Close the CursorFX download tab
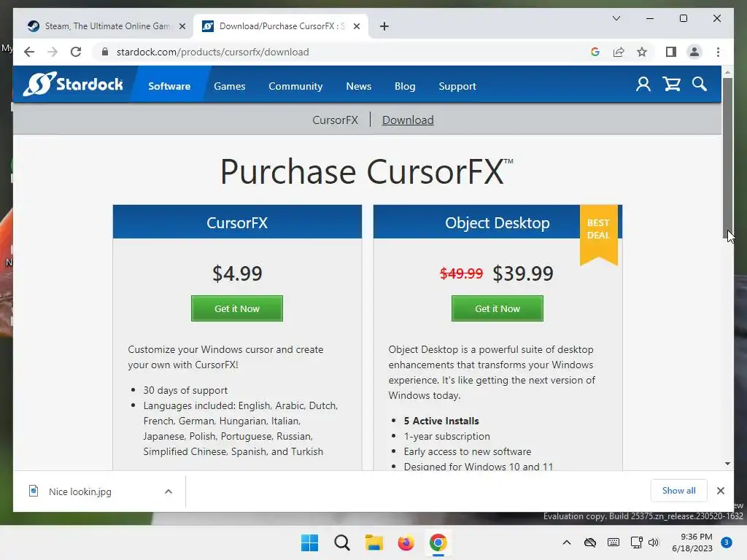 356,26
